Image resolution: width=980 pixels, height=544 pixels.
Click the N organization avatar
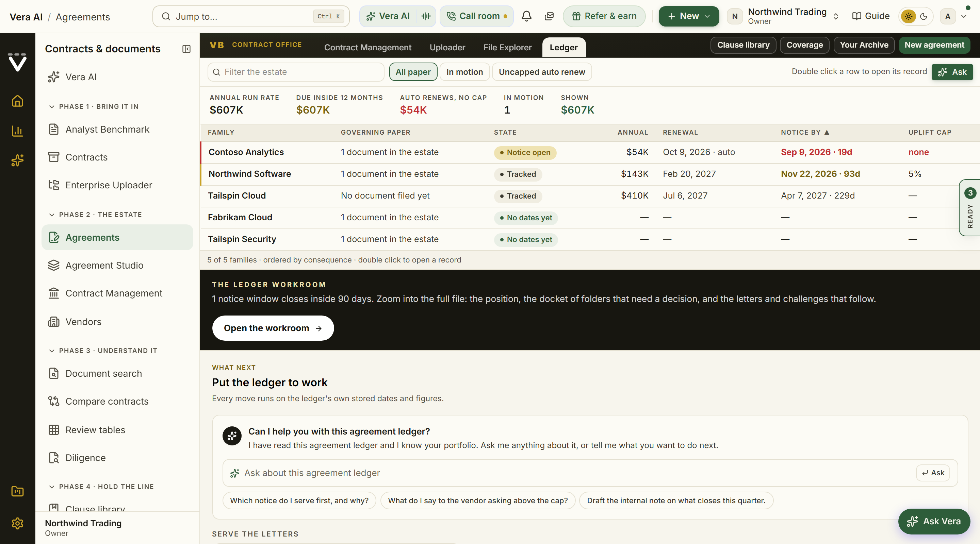(735, 16)
